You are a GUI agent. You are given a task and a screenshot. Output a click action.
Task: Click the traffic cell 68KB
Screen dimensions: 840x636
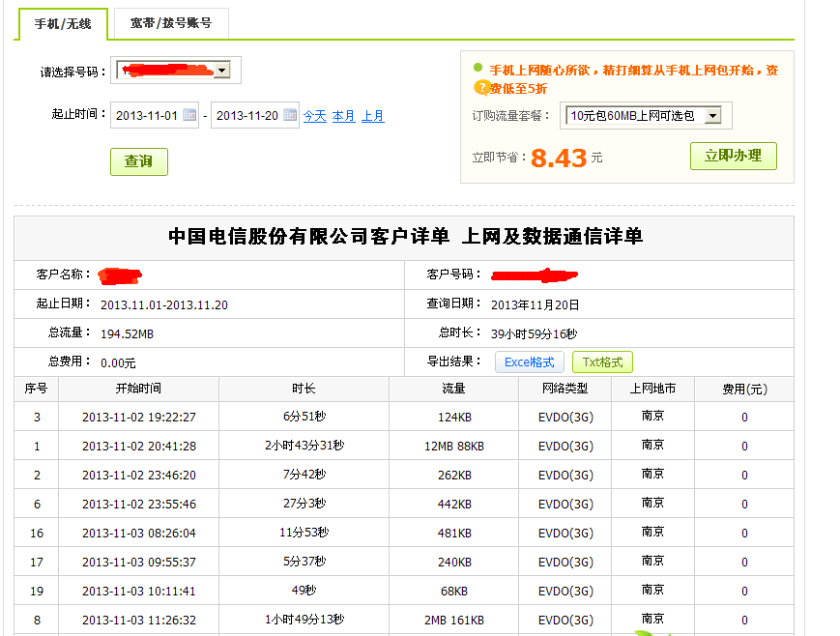coord(454,591)
